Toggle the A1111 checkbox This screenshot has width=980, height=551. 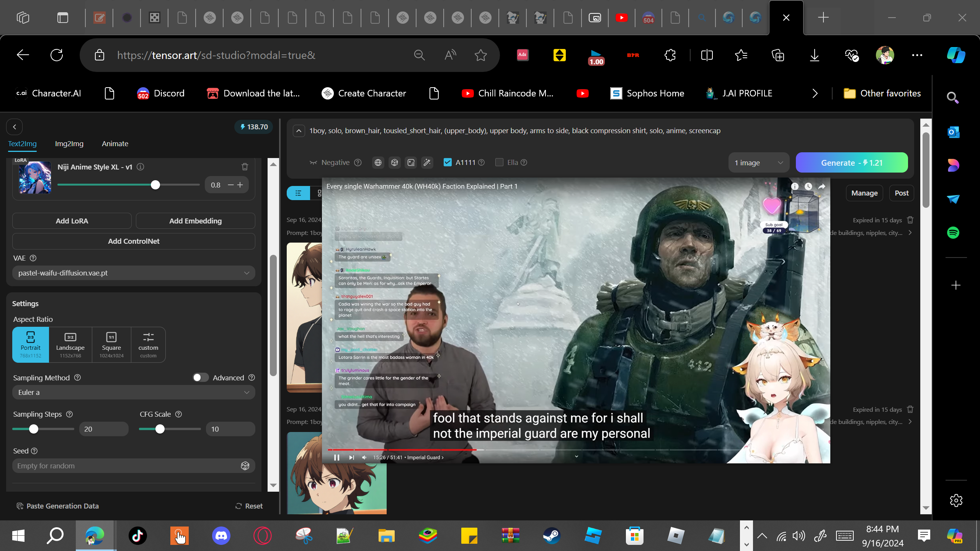coord(448,162)
